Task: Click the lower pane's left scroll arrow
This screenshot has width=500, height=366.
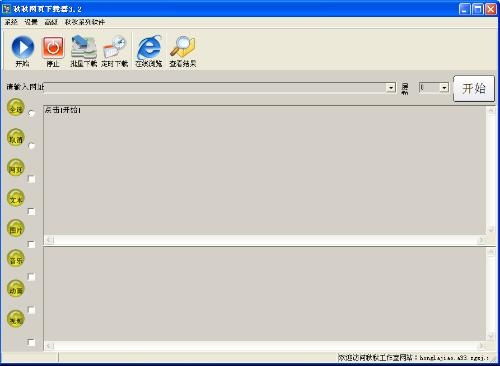Action: click(49, 346)
